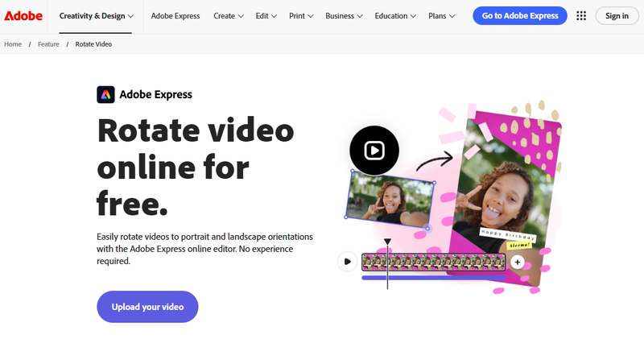Expand the Print dropdown
The height and width of the screenshot is (339, 644).
[x=301, y=16]
